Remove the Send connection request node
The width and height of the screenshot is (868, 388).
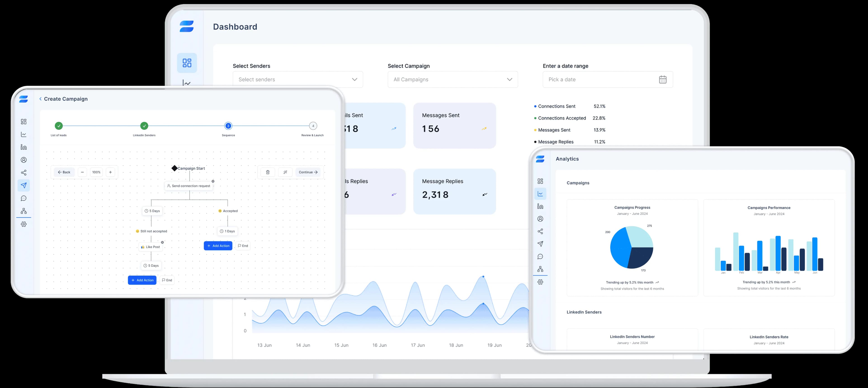[213, 181]
